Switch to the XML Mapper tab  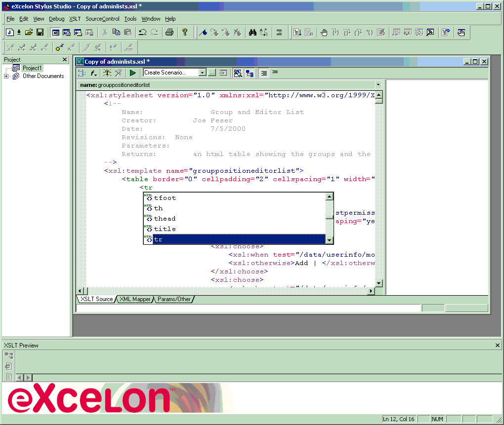click(134, 299)
